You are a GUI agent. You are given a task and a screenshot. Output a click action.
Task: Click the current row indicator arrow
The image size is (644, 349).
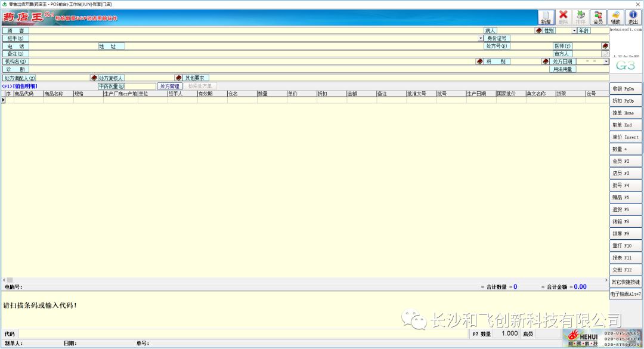click(x=4, y=100)
